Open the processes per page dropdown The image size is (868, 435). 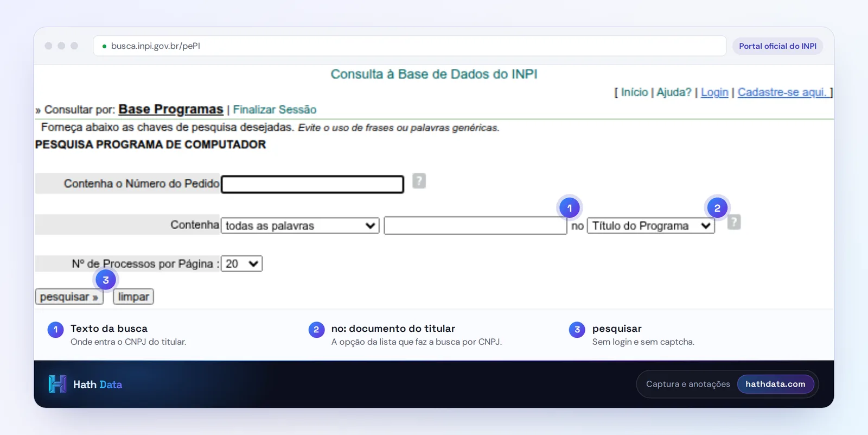tap(242, 263)
